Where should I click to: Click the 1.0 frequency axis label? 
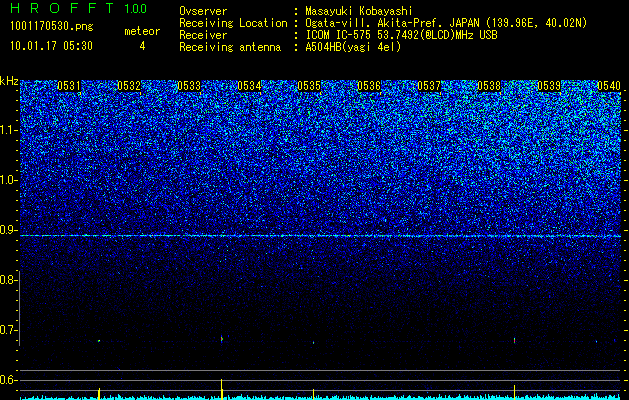pyautogui.click(x=9, y=180)
